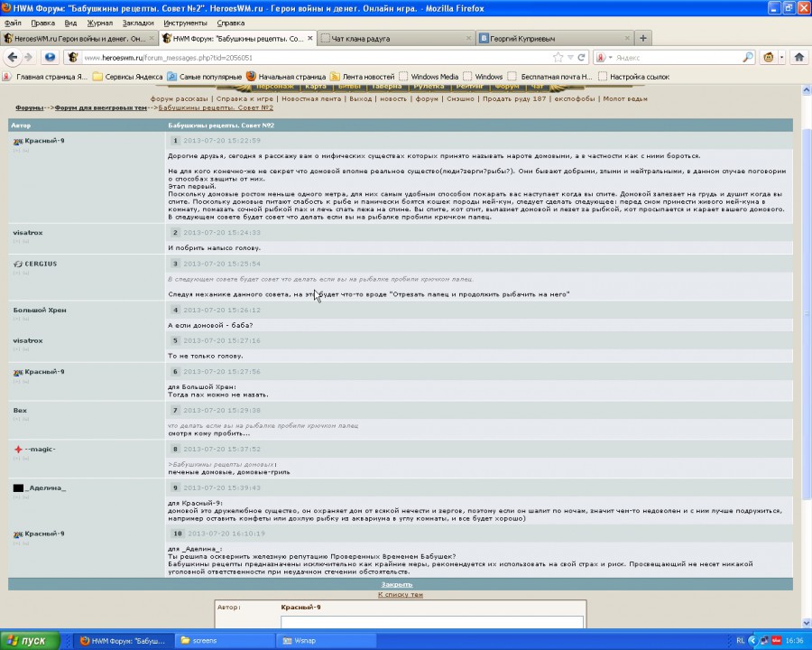Click the Home icon in Firefox toolbar
This screenshot has width=812, height=650.
(798, 57)
